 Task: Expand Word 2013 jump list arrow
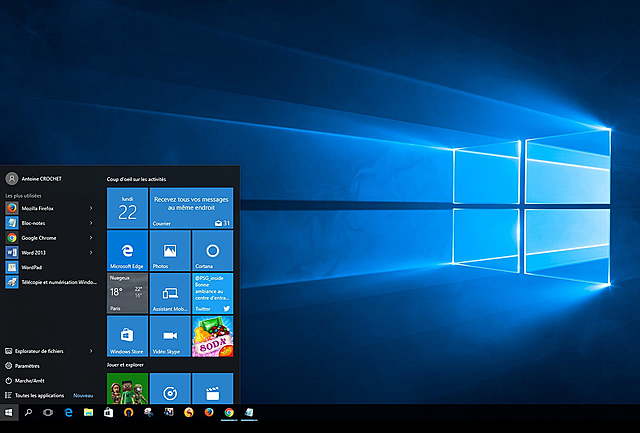91,252
